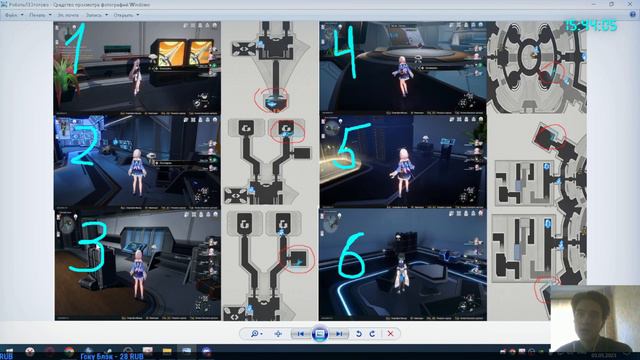Start the slideshow with the round center button

coord(320,333)
